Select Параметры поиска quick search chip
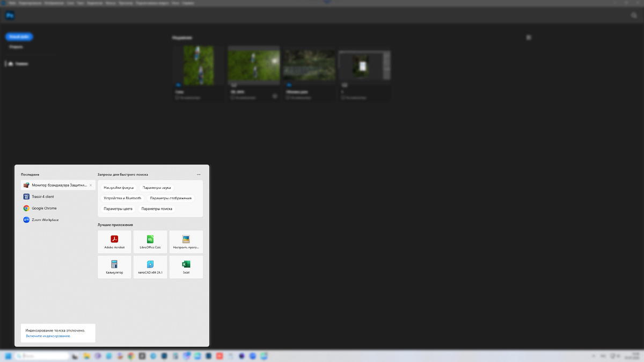 click(x=157, y=209)
